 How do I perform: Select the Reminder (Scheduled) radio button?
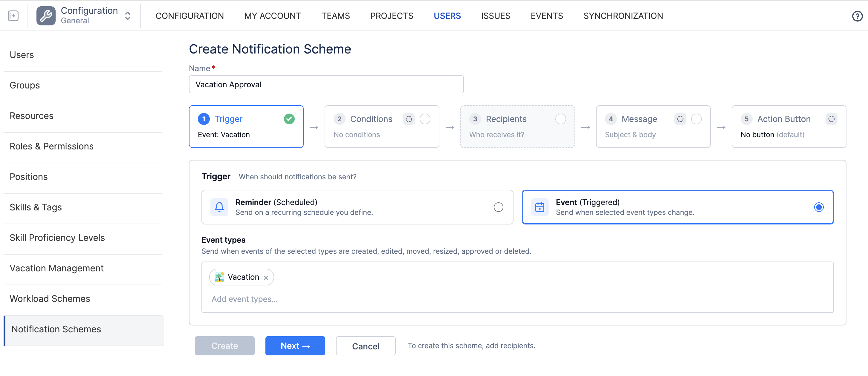click(498, 207)
